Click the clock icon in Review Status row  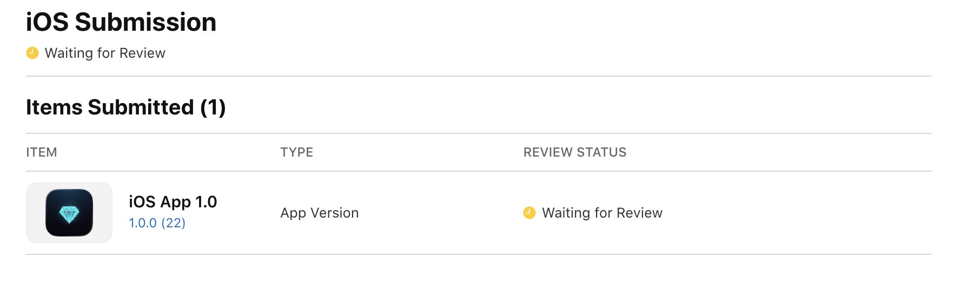[x=529, y=213]
